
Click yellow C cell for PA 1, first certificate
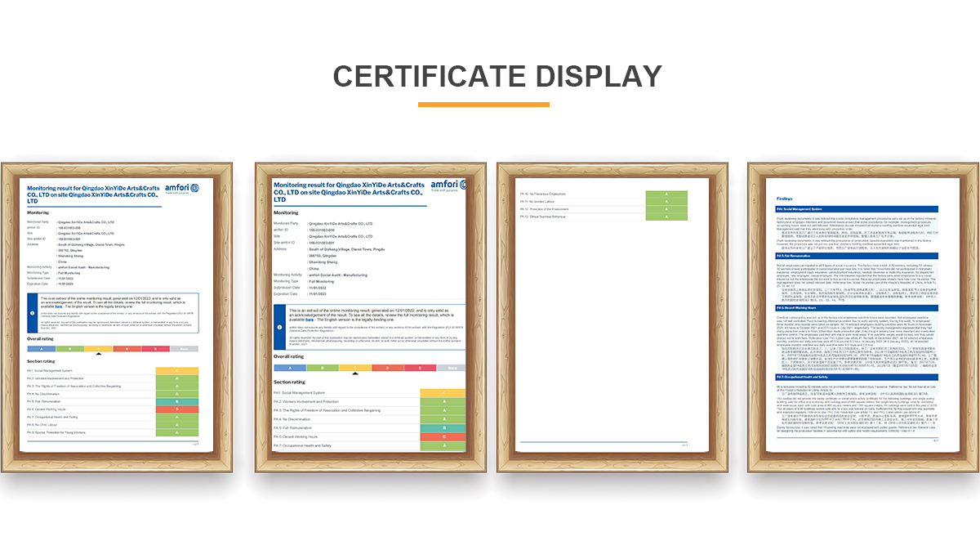[177, 370]
